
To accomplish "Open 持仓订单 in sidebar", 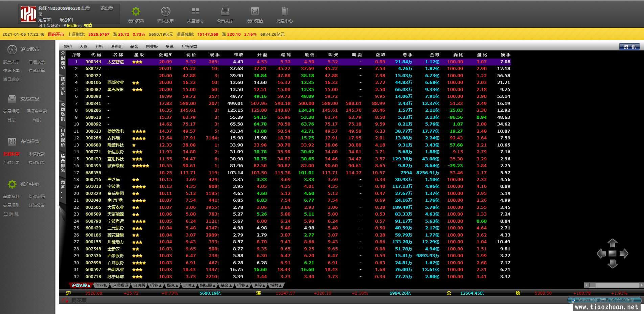I will pos(37,70).
